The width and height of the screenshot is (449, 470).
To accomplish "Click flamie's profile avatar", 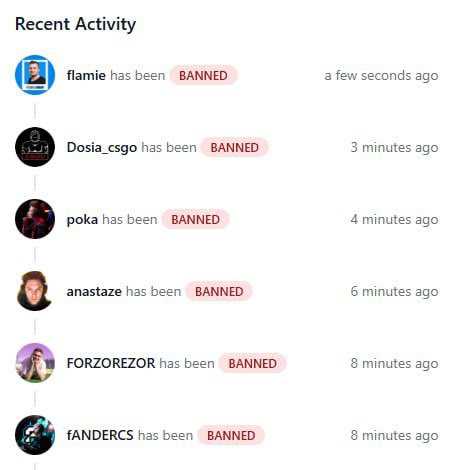I will click(35, 75).
